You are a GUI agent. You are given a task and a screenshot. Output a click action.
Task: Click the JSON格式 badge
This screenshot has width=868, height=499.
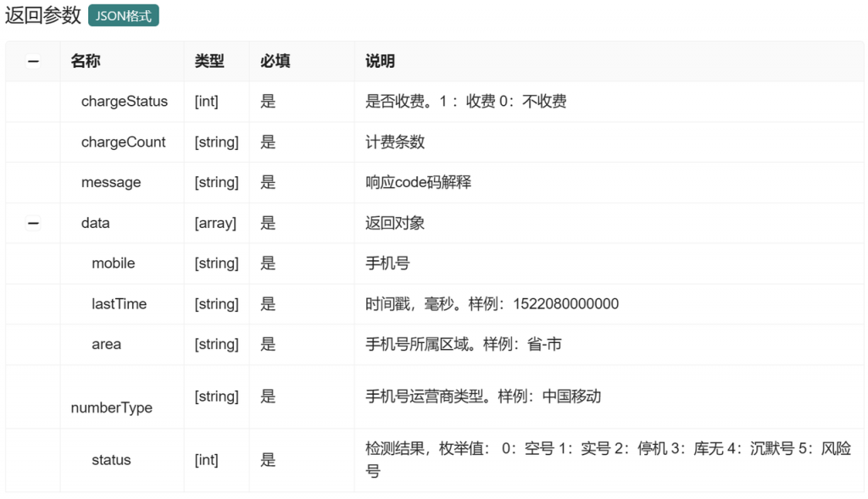124,15
